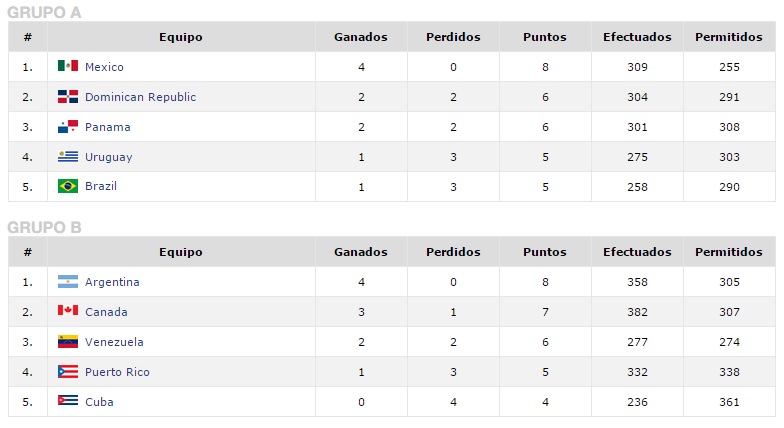Click the Panama flag icon
The height and width of the screenshot is (428, 784).
68,127
